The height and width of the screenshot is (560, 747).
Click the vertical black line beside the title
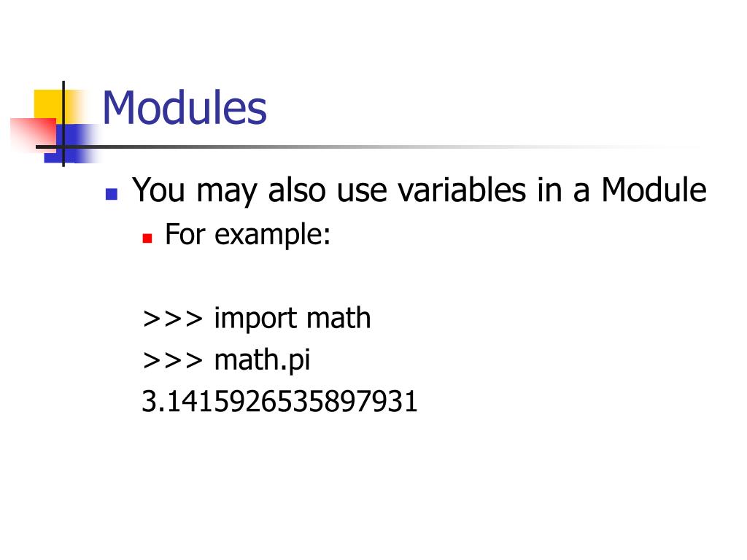coord(63,124)
